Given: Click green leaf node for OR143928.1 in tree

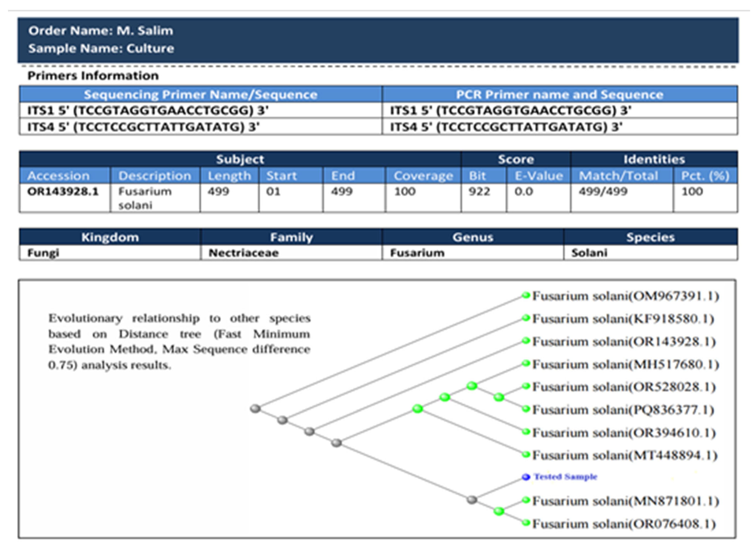Looking at the screenshot, I should click(x=526, y=341).
